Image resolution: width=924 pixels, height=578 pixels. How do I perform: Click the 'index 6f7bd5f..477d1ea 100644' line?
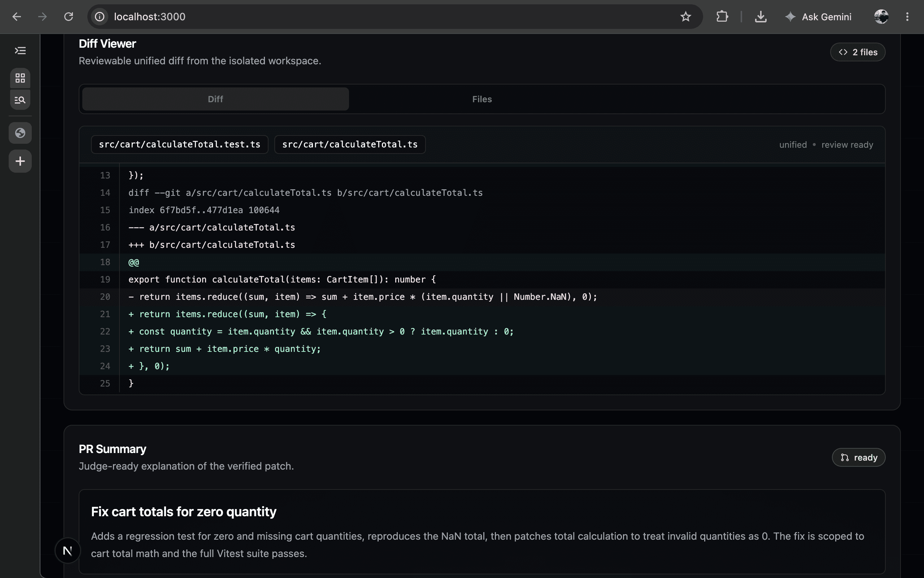[x=482, y=210]
